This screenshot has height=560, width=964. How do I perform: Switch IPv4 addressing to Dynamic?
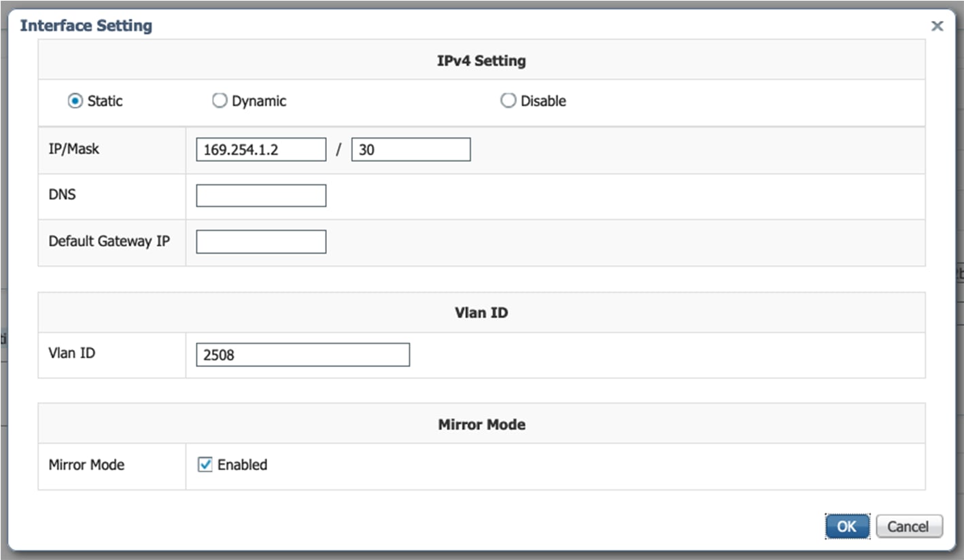[x=219, y=101]
